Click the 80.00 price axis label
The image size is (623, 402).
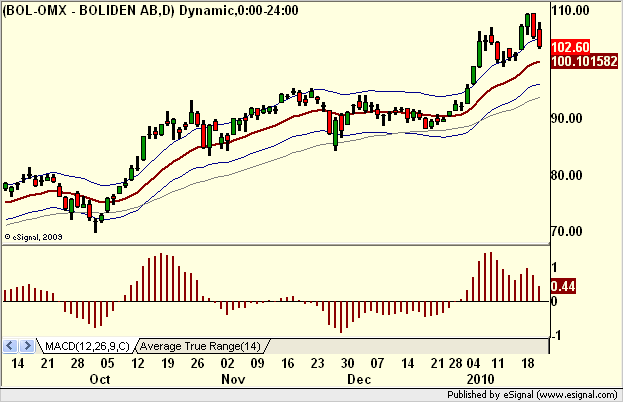pyautogui.click(x=567, y=175)
